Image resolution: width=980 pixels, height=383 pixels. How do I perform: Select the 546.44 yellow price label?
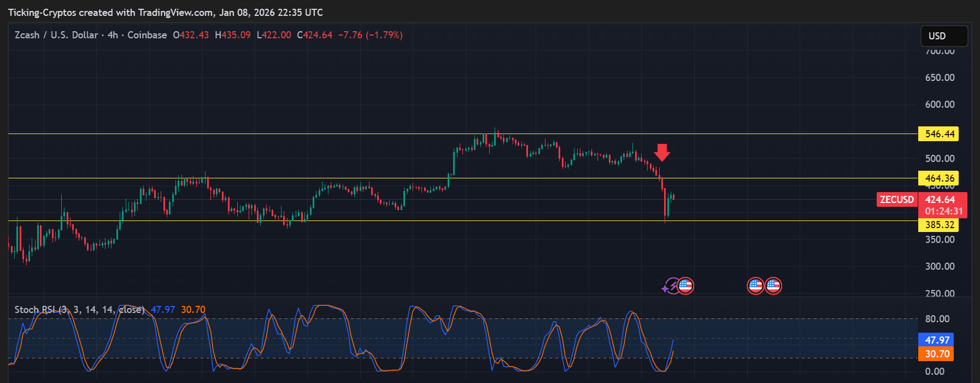click(938, 134)
